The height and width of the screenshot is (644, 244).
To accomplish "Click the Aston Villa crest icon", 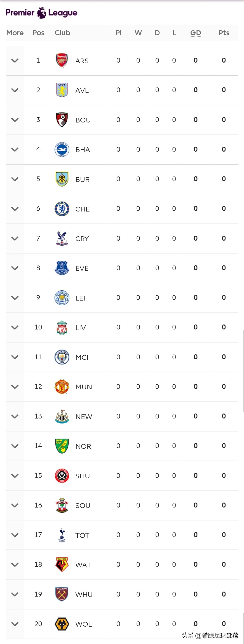I will (62, 90).
